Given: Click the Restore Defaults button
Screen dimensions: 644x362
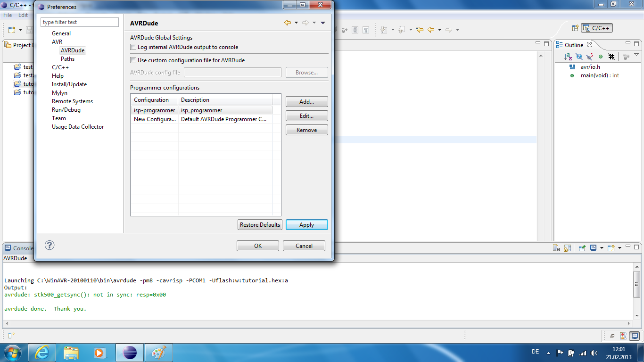Looking at the screenshot, I should coord(260,224).
